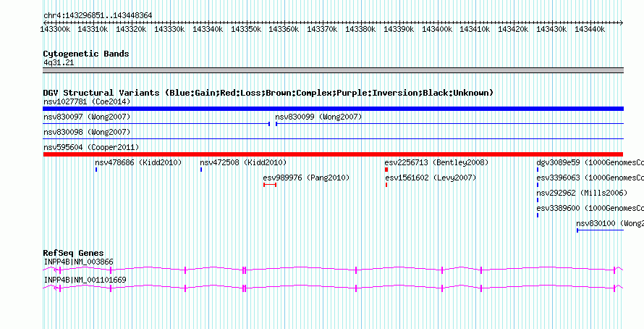Click the thin blue nsv830098 variant line

coord(333,139)
